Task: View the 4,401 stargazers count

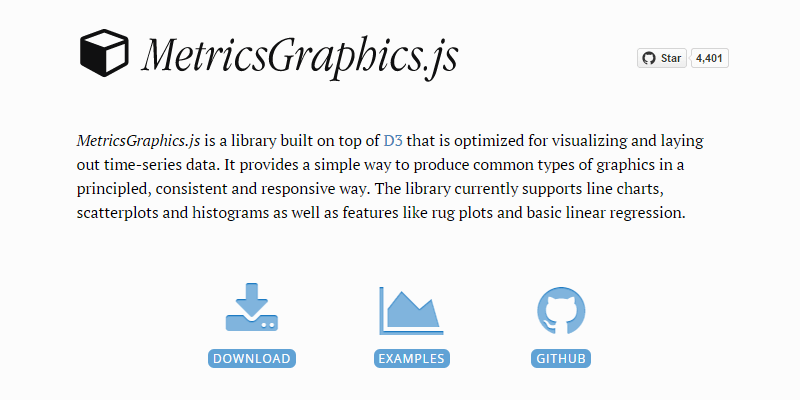Action: point(709,58)
